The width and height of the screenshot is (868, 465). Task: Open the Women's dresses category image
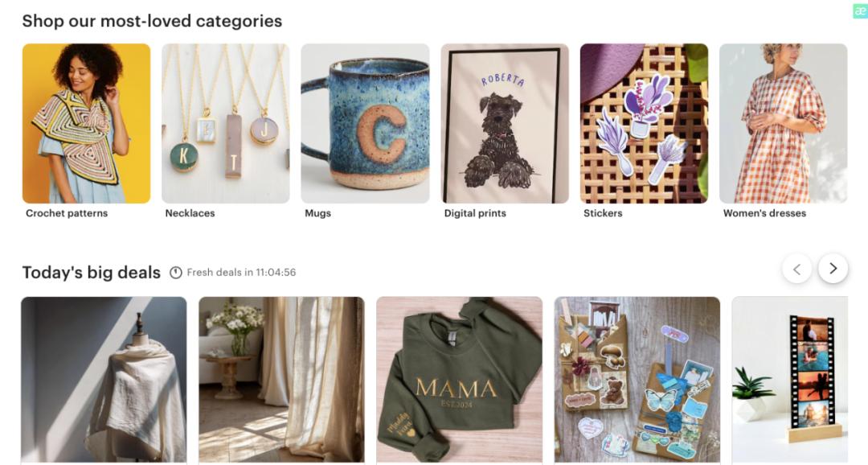(784, 124)
